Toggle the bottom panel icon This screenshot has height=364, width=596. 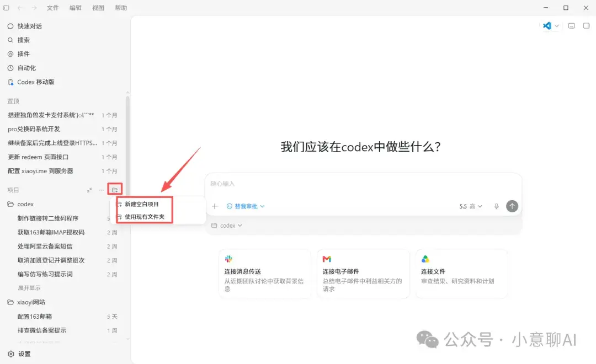click(571, 26)
